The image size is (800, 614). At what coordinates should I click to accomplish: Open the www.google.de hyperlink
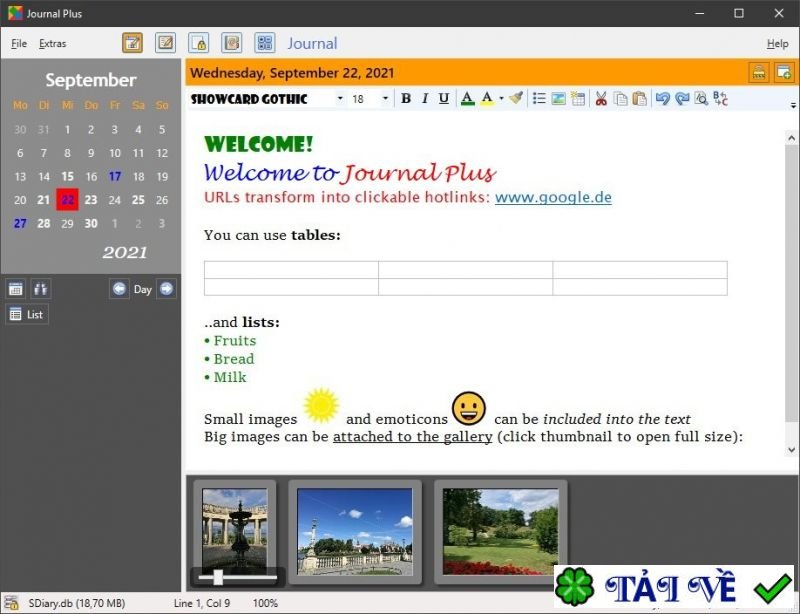[x=553, y=197]
